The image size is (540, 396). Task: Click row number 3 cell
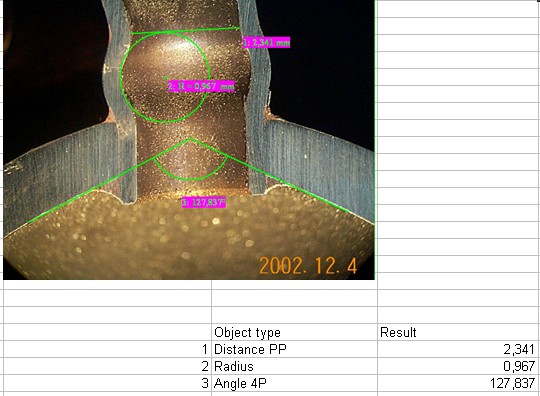107,383
